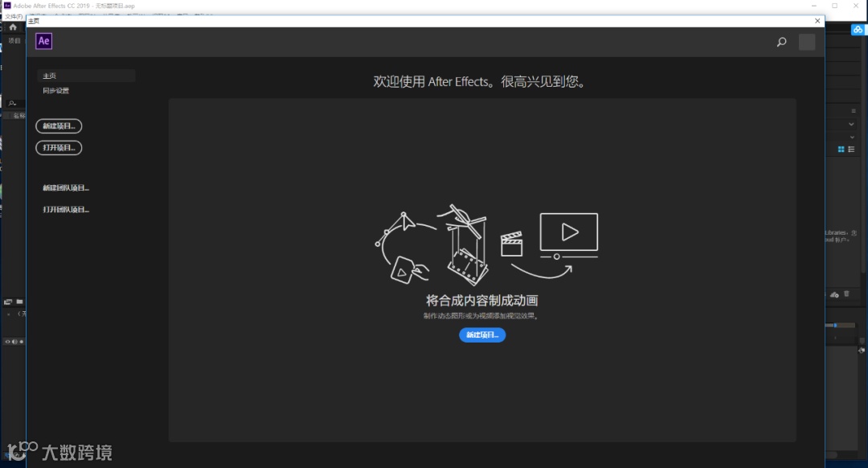868x468 pixels.
Task: Click the blue 新建项目 button
Action: click(x=482, y=335)
